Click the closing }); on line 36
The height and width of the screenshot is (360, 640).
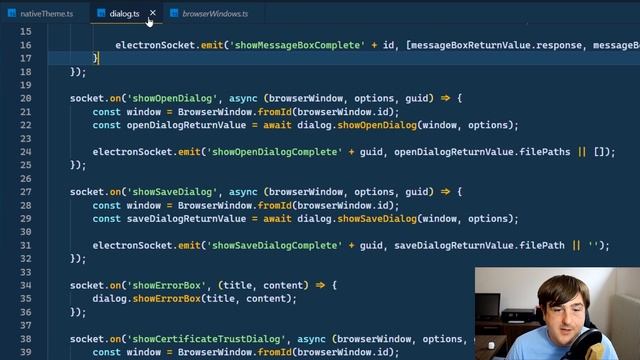pos(78,312)
